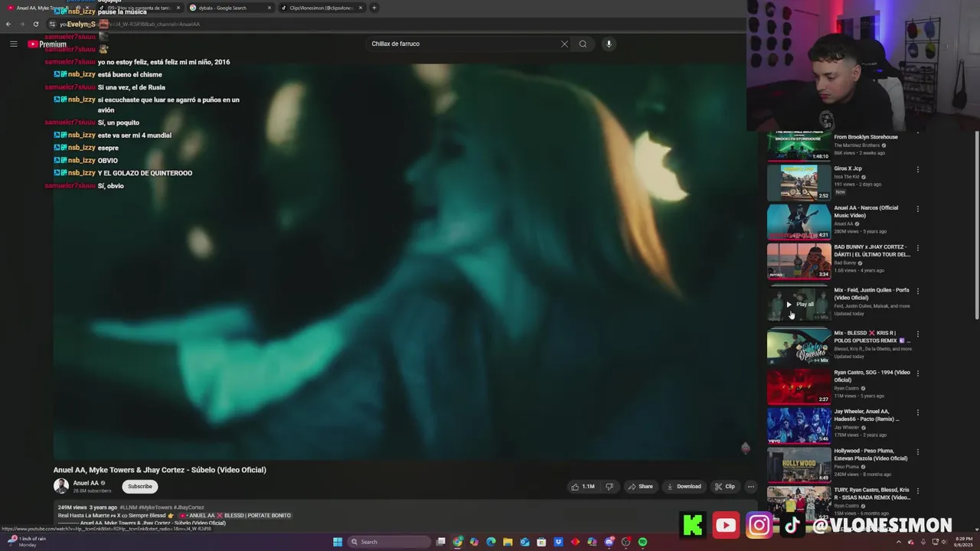
Task: Click the Windows taskbar Search box
Action: (389, 542)
